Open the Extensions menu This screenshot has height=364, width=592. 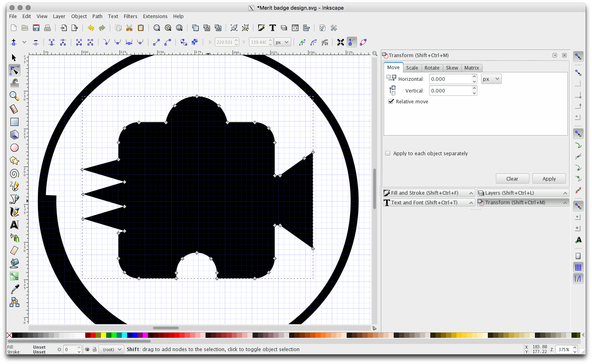point(155,16)
